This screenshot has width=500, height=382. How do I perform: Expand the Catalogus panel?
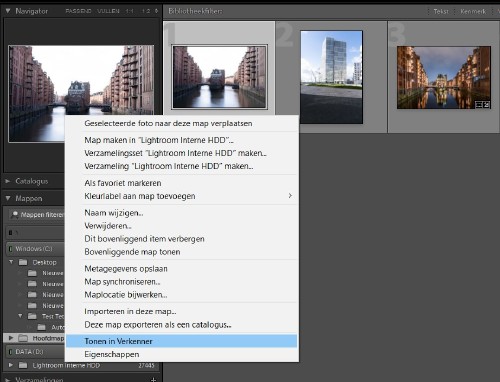click(8, 181)
